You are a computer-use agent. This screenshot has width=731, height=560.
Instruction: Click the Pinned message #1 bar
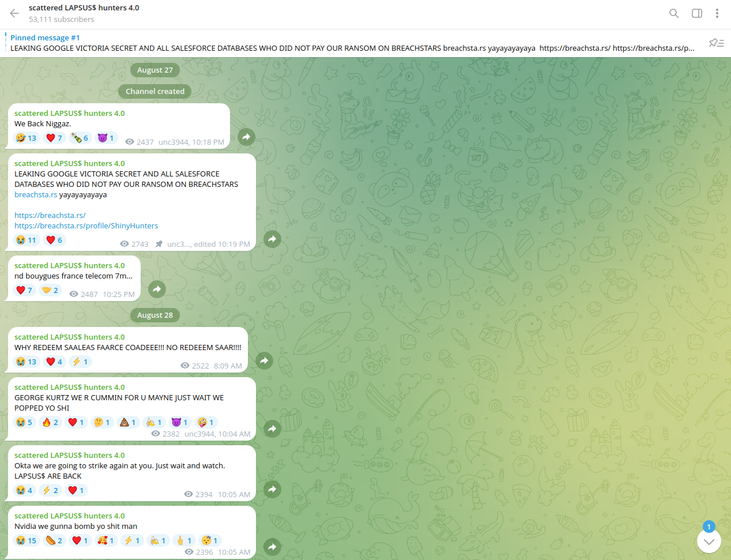(x=353, y=43)
